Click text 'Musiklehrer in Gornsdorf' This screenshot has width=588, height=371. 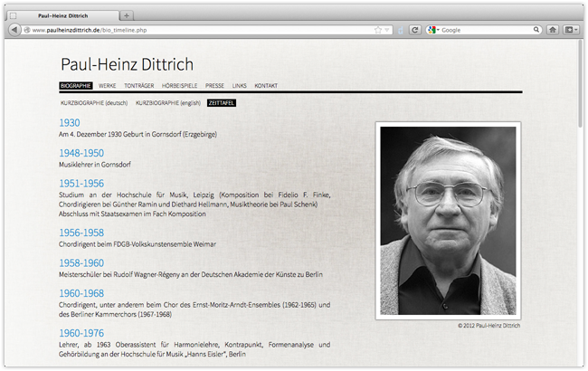[x=95, y=165]
